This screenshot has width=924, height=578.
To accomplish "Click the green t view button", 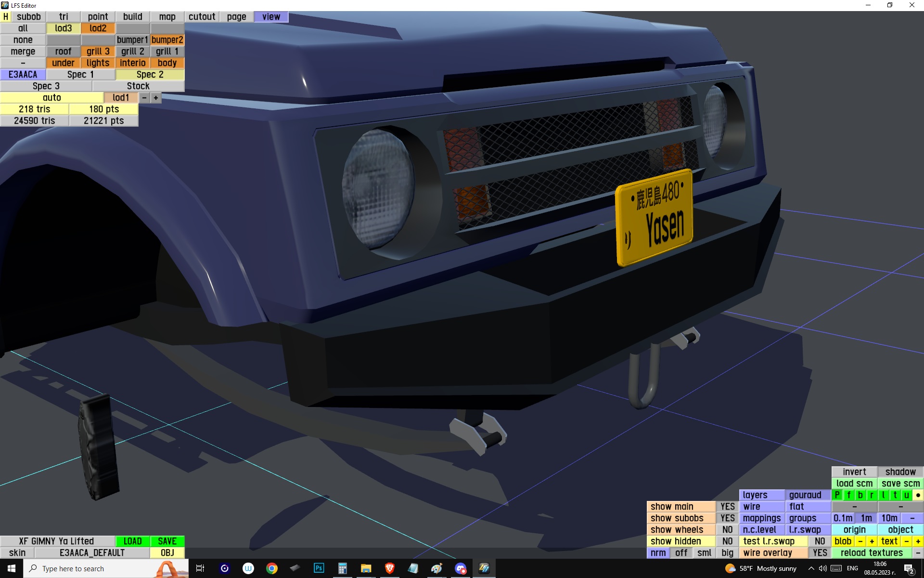I will coord(895,495).
